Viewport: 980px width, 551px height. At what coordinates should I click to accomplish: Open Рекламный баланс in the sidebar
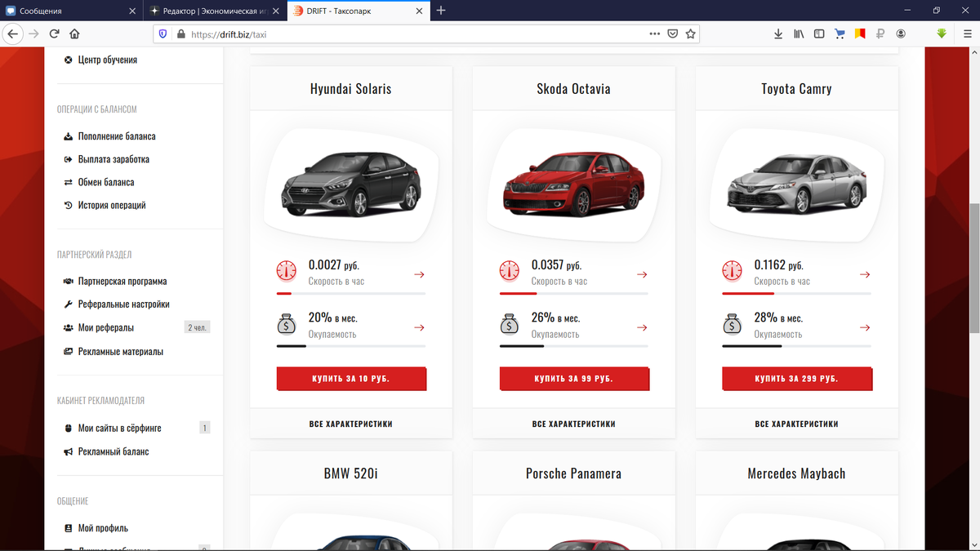pyautogui.click(x=106, y=451)
